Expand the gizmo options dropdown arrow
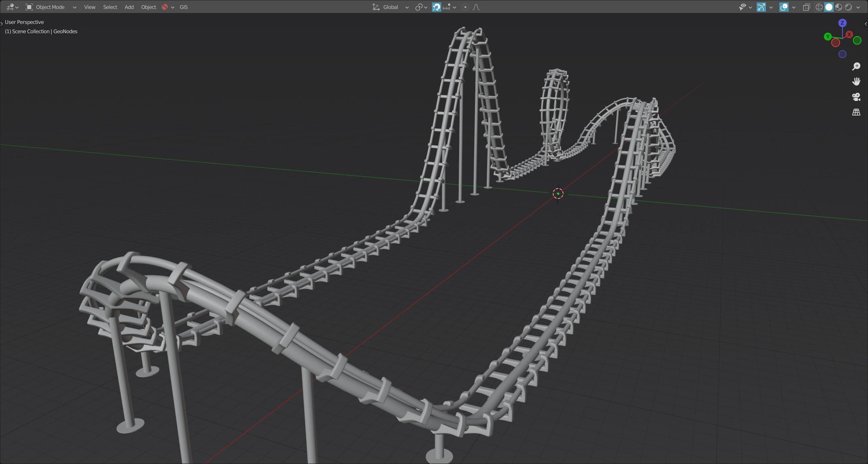Image resolution: width=868 pixels, height=464 pixels. click(x=771, y=7)
